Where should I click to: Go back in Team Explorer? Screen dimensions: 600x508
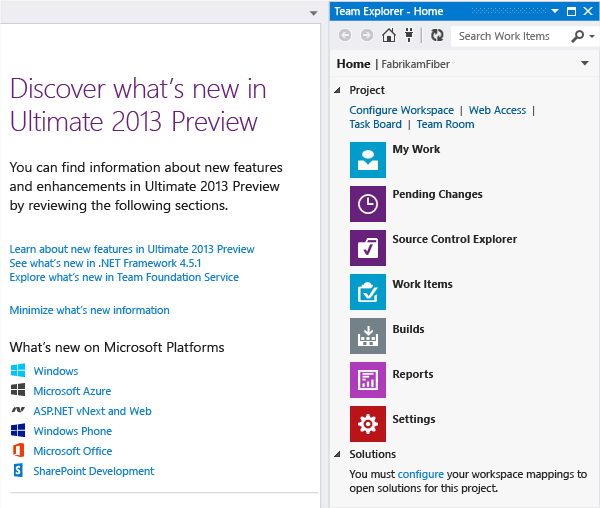pos(345,36)
